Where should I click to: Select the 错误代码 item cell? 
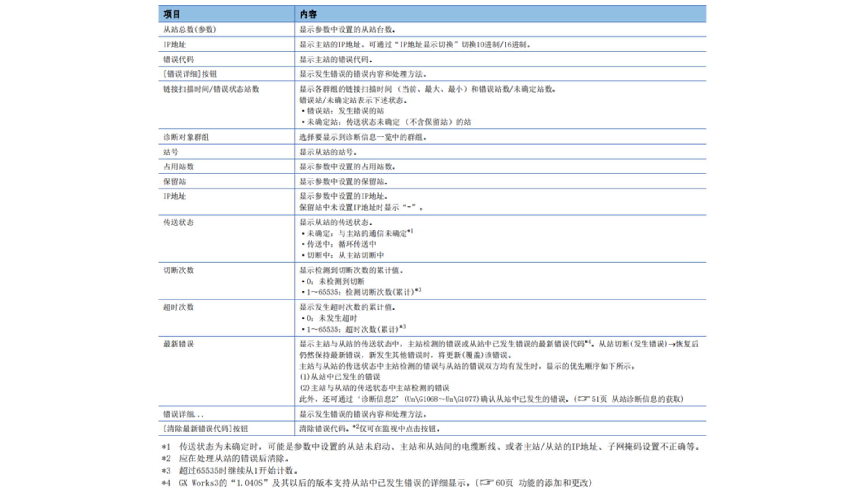(x=179, y=60)
